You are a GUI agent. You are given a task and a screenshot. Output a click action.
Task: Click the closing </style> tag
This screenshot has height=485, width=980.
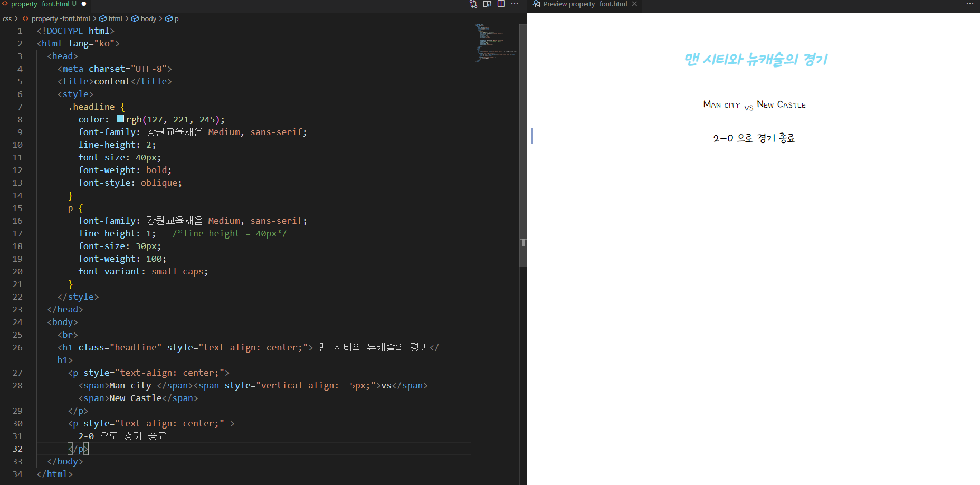78,297
